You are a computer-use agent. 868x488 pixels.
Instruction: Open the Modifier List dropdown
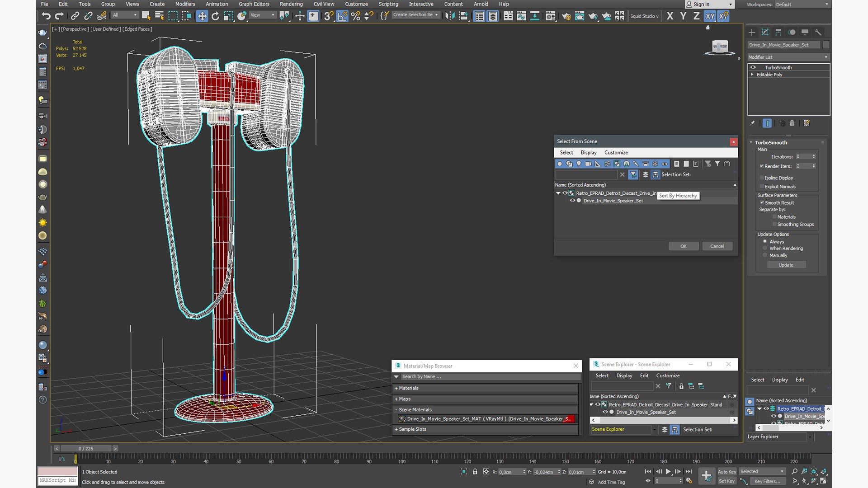(788, 57)
